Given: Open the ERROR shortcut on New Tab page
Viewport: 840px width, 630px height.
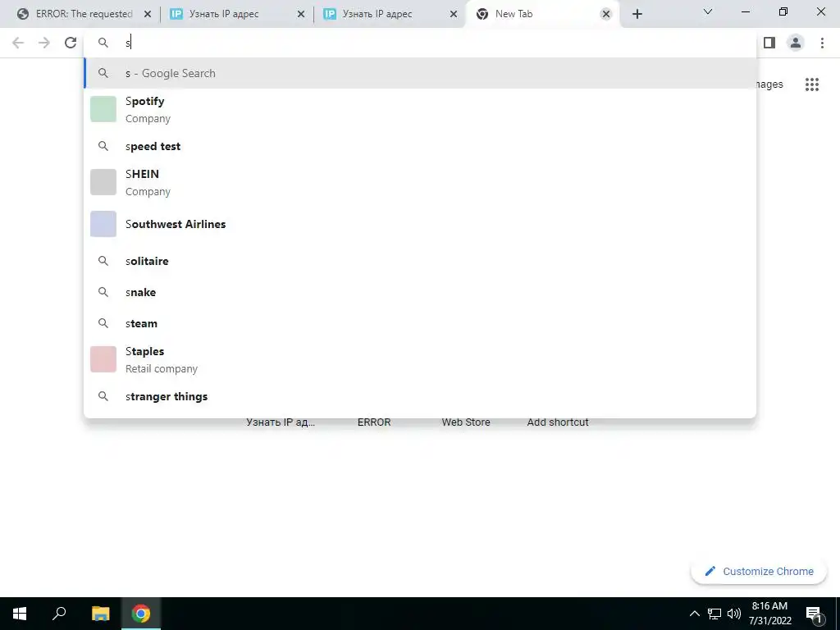Looking at the screenshot, I should 374,422.
